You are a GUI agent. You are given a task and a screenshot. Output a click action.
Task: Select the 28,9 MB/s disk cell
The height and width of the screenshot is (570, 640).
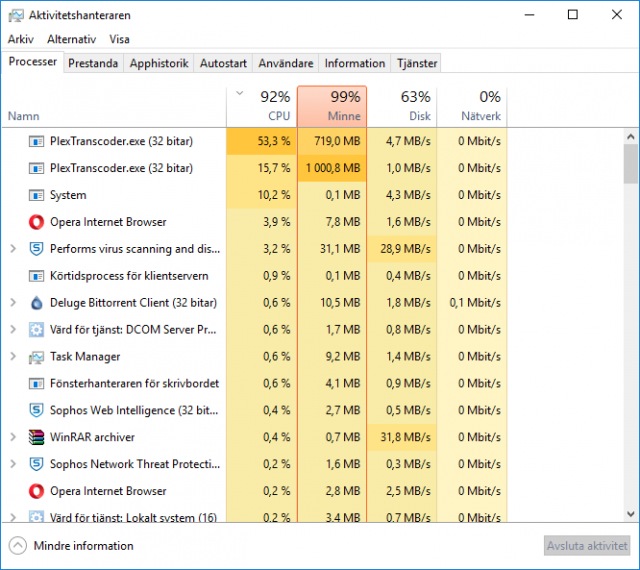tap(402, 249)
